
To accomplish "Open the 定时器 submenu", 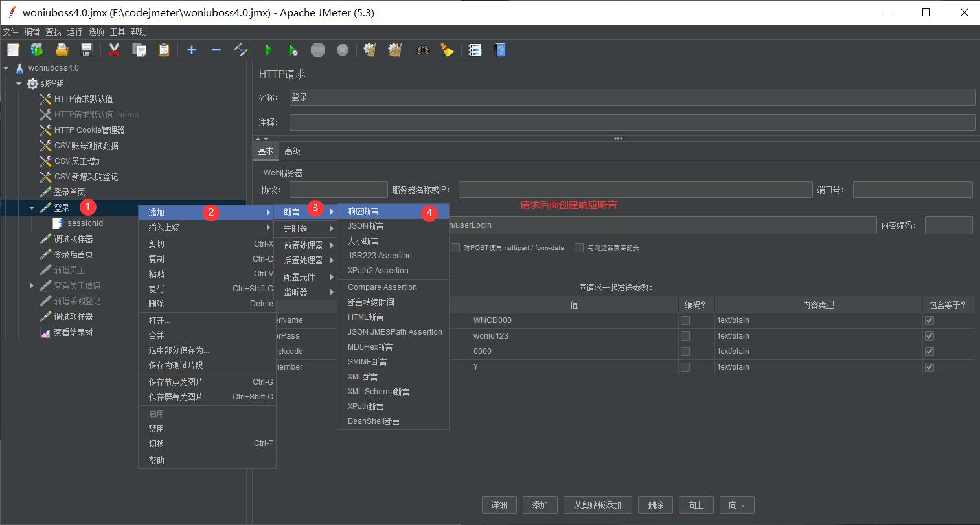I will 306,229.
